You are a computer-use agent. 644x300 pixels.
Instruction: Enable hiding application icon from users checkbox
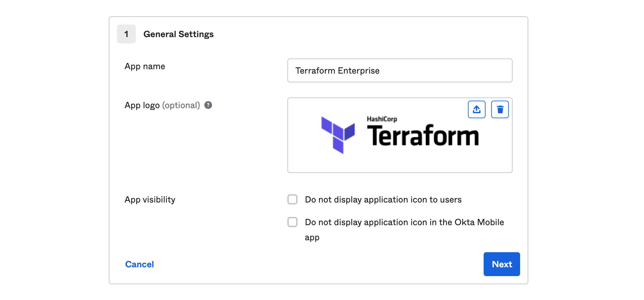[292, 199]
